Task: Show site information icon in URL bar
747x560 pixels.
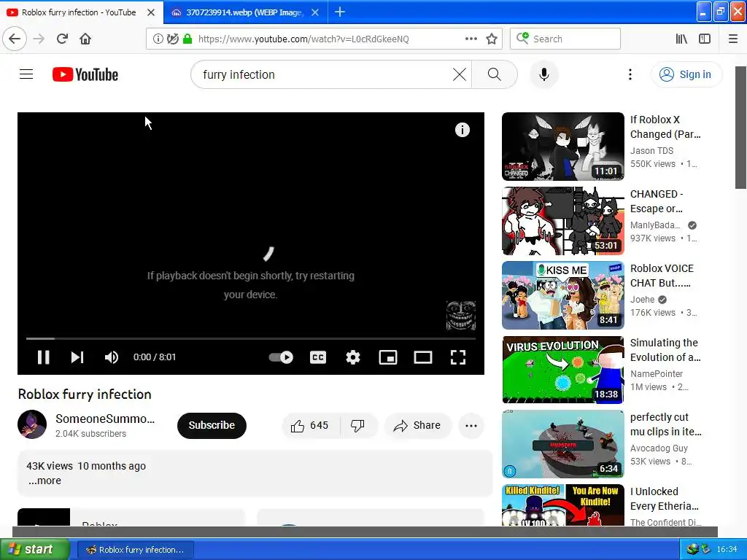Action: [158, 39]
